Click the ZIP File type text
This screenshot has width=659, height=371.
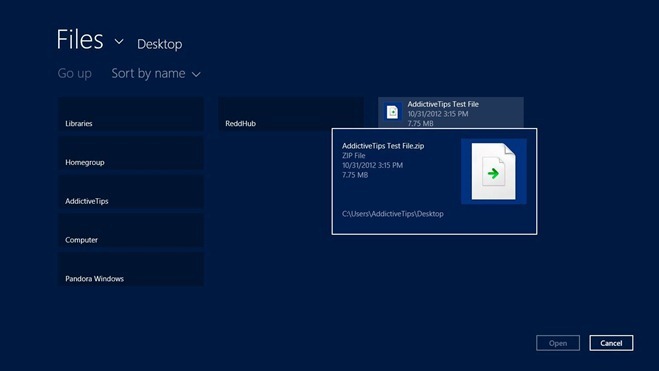(353, 155)
